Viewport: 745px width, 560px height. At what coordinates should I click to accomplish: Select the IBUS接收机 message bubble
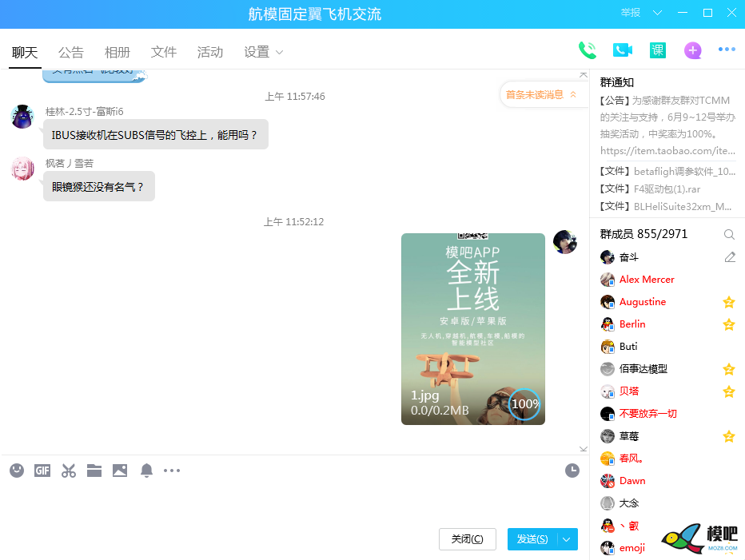coord(155,134)
